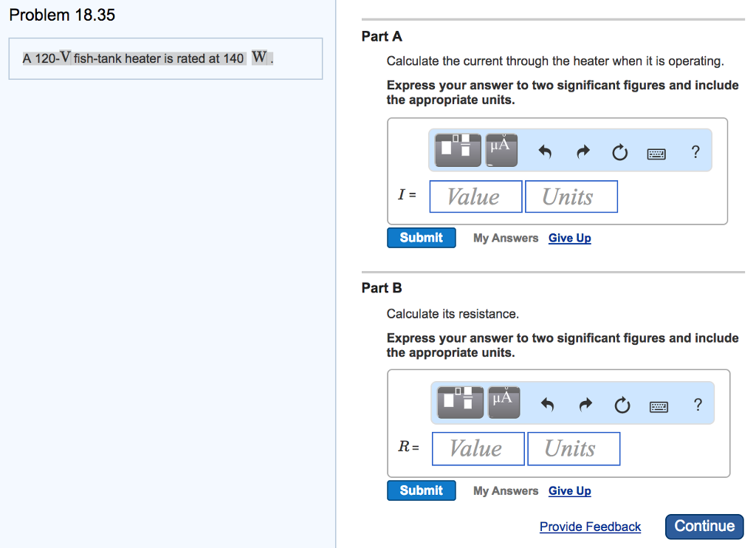Click the resistance Units input field
The height and width of the screenshot is (548, 756).
(x=573, y=449)
